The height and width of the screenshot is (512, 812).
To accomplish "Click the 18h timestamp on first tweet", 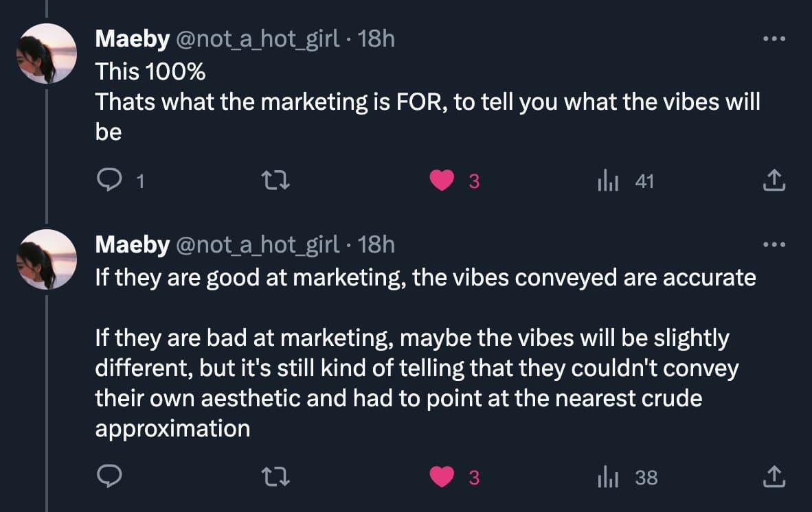I will click(x=376, y=39).
